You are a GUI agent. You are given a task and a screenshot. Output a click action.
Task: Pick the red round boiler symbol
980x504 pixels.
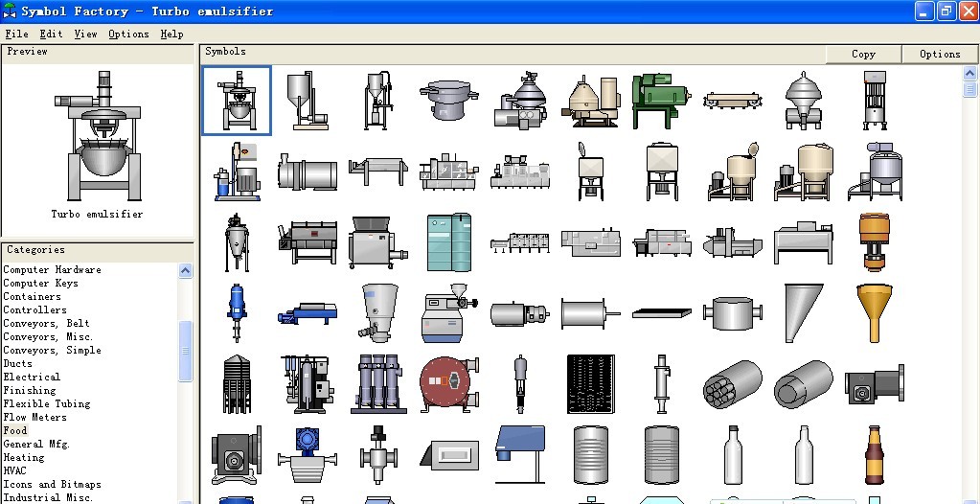(448, 384)
